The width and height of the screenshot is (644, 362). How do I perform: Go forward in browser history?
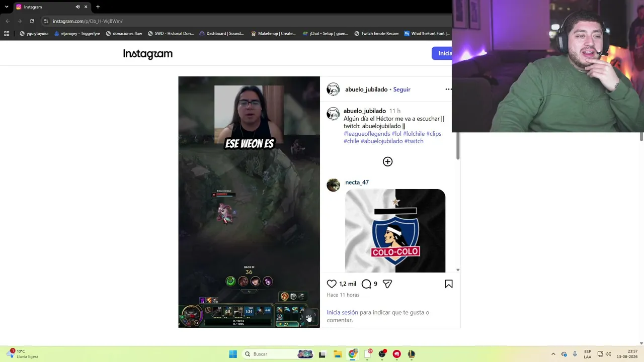pyautogui.click(x=20, y=21)
